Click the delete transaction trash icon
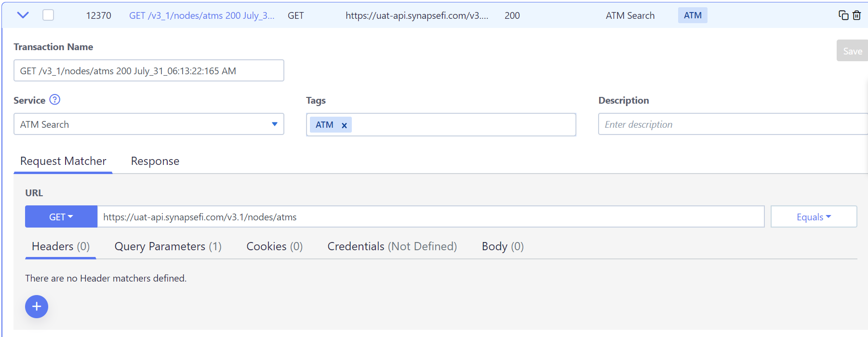868x337 pixels. click(x=856, y=15)
